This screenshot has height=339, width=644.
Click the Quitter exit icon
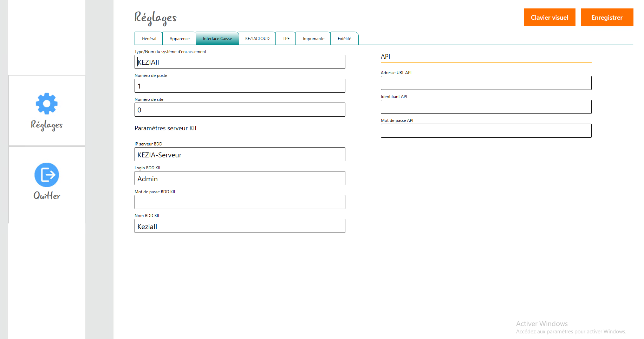point(46,175)
